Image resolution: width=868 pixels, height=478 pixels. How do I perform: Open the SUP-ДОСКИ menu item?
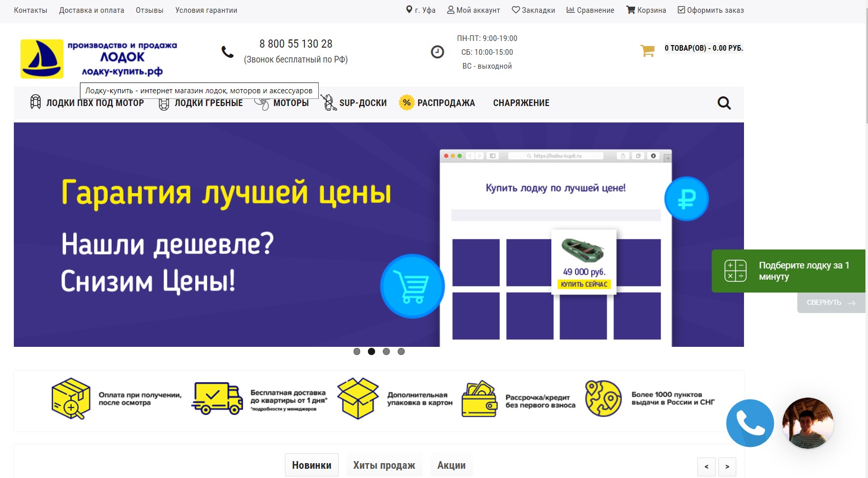point(362,103)
